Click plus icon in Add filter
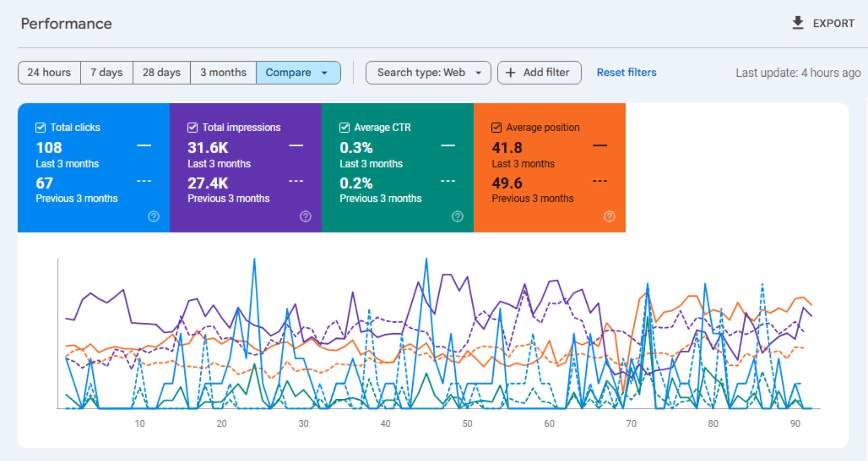Screen dimensions: 868x461 pyautogui.click(x=510, y=73)
